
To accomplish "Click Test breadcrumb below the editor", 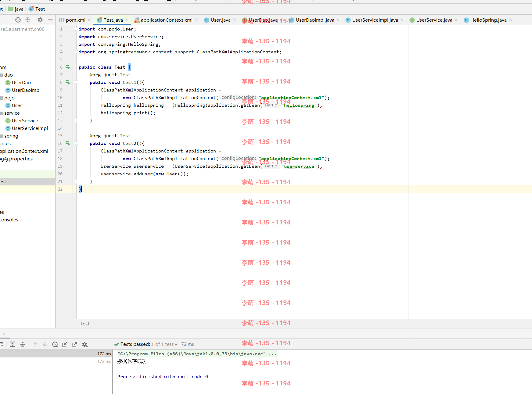I will [84, 324].
